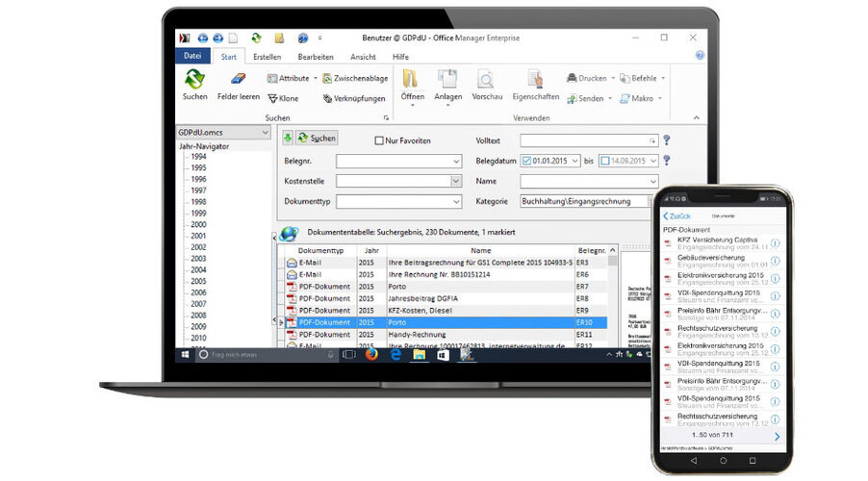Open the Name dropdown
The image size is (868, 481).
click(652, 182)
